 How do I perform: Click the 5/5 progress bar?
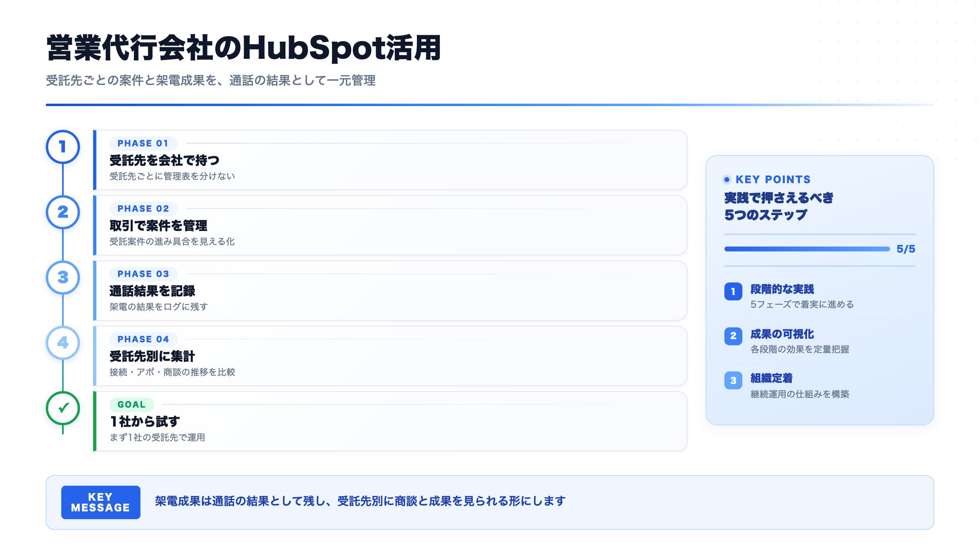(x=807, y=249)
